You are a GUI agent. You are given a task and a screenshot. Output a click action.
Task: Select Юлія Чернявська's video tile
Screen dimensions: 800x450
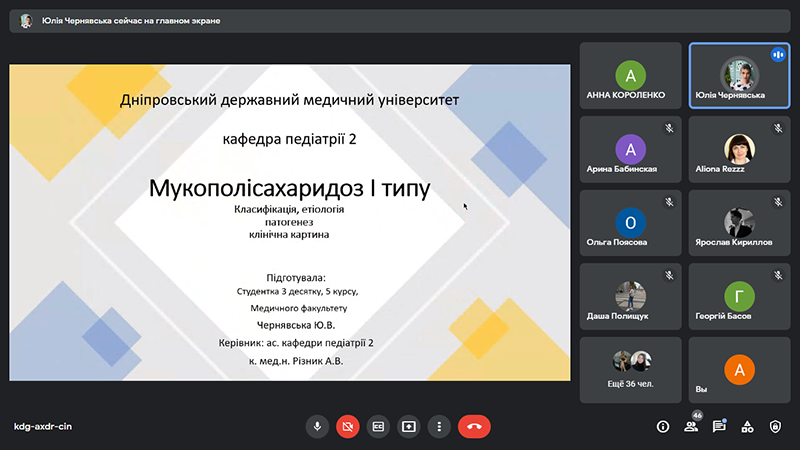coord(739,76)
